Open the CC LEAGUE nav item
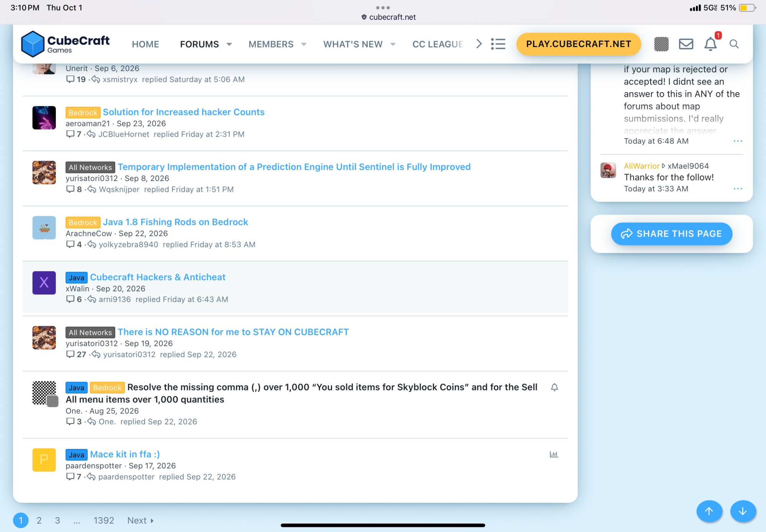 (x=438, y=44)
